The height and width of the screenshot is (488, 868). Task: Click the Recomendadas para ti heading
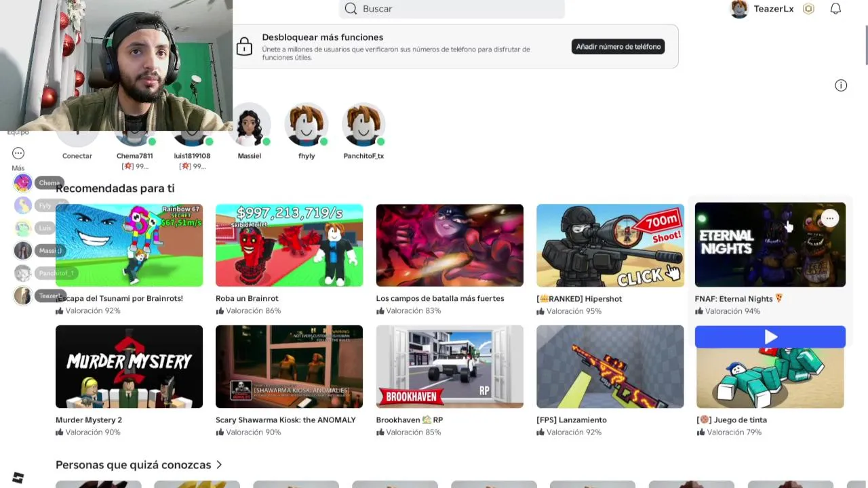click(115, 188)
